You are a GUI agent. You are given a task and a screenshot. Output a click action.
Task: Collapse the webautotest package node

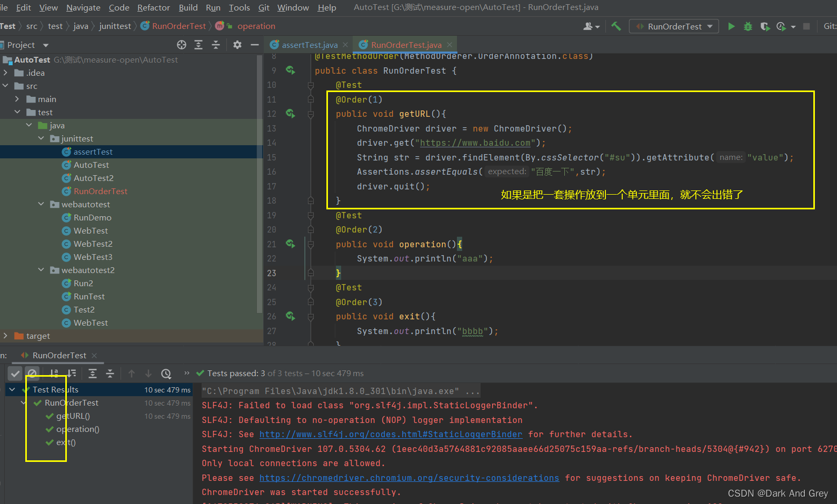tap(41, 204)
